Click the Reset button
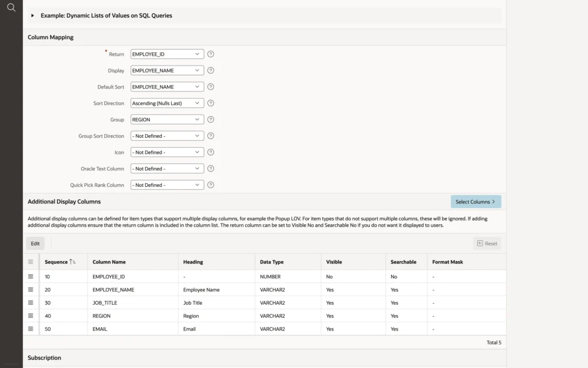The width and height of the screenshot is (588, 368). [487, 244]
